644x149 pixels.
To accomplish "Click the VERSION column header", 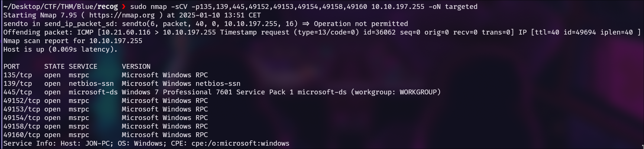I will pos(136,67).
